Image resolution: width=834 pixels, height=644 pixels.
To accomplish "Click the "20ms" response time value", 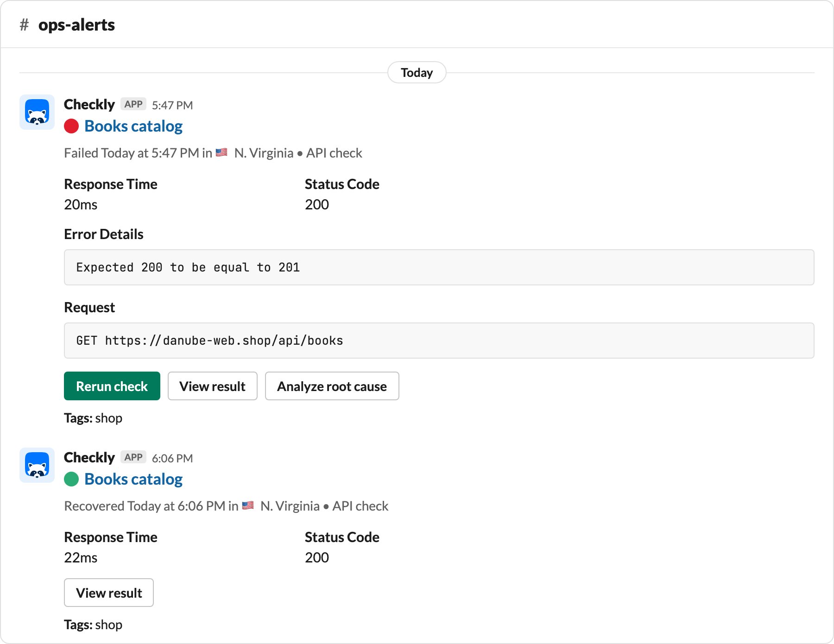I will pyautogui.click(x=81, y=204).
